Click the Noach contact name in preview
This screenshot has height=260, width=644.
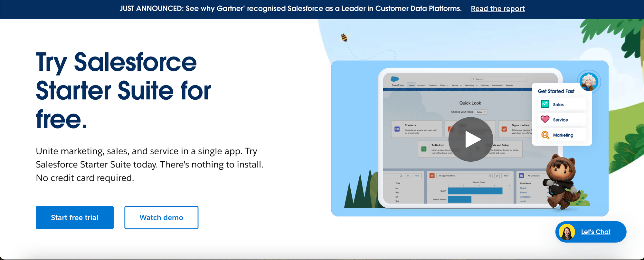(523, 188)
